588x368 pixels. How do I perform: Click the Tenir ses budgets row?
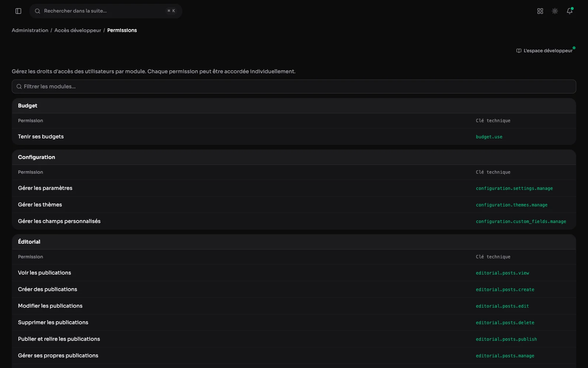click(294, 137)
